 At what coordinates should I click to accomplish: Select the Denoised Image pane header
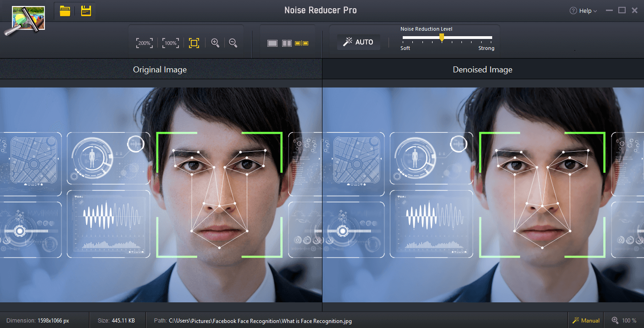click(x=483, y=69)
